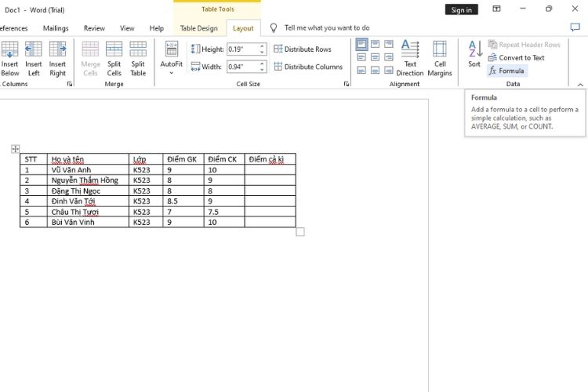588x392 pixels.
Task: Select Align Bottom Left alignment
Action: tap(361, 70)
